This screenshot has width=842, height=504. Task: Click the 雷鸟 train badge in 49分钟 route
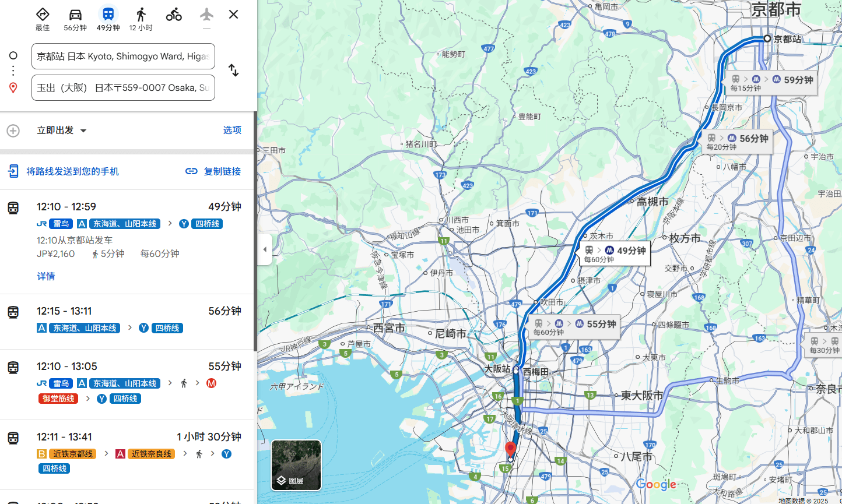pos(61,224)
